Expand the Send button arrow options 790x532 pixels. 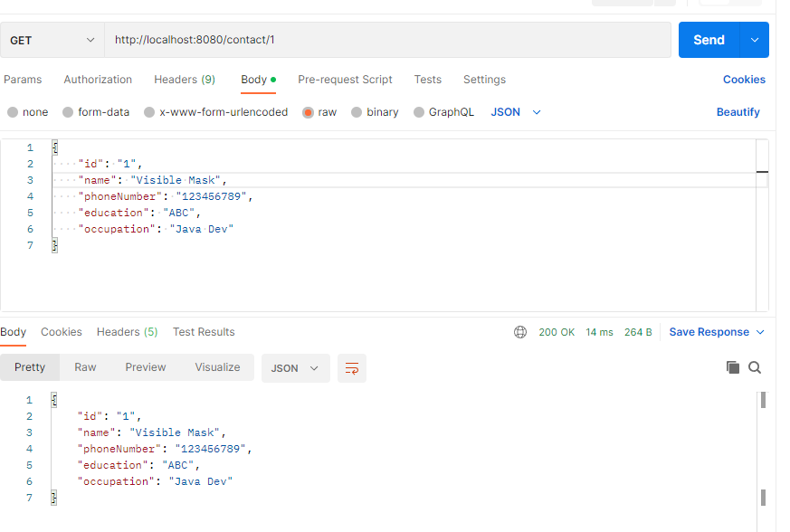[x=755, y=40]
